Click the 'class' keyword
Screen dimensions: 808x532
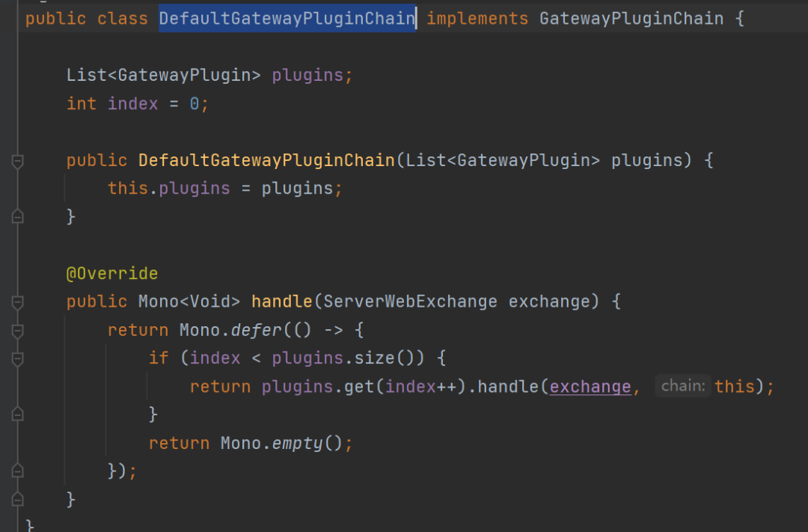pyautogui.click(x=123, y=19)
